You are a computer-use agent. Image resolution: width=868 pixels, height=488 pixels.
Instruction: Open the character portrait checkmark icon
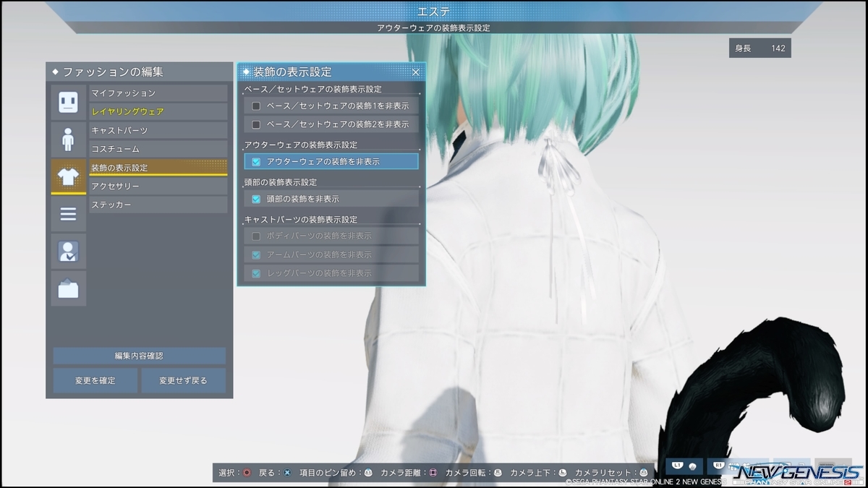coord(69,252)
